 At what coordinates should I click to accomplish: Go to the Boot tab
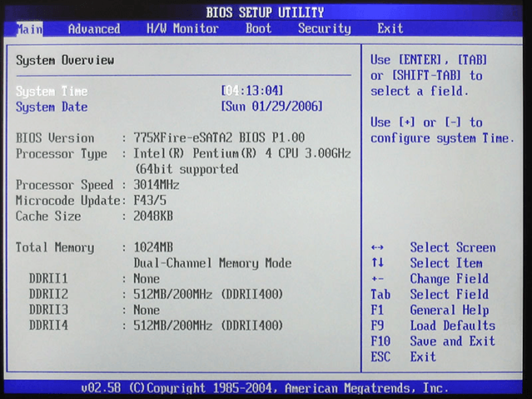pyautogui.click(x=258, y=28)
